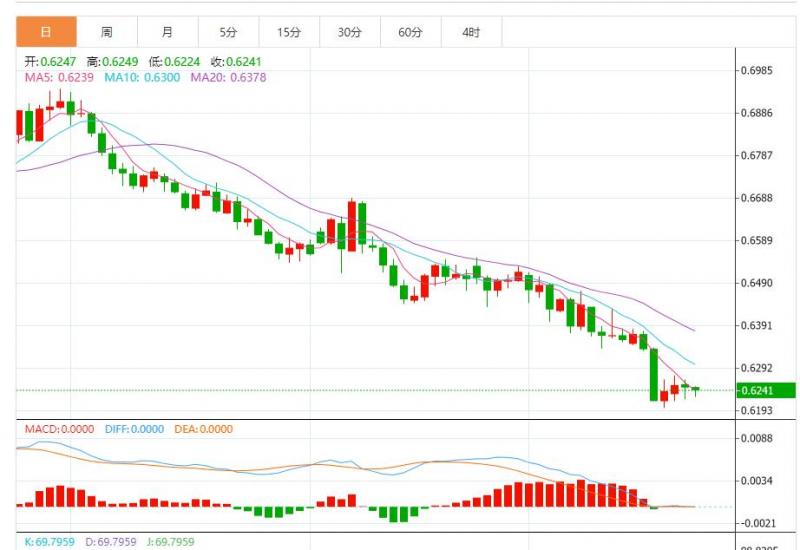Screen dimensions: 800x550
Task: Click the 0.6886 price axis label
Action: 757,113
